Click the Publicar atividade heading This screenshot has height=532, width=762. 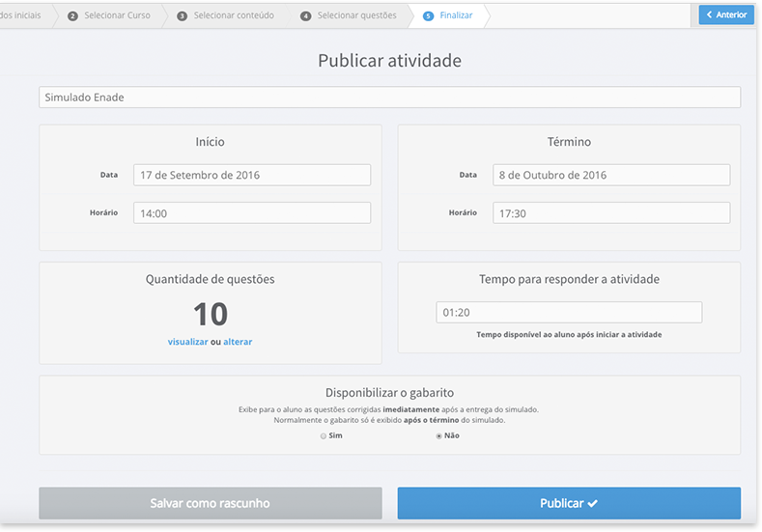click(390, 61)
